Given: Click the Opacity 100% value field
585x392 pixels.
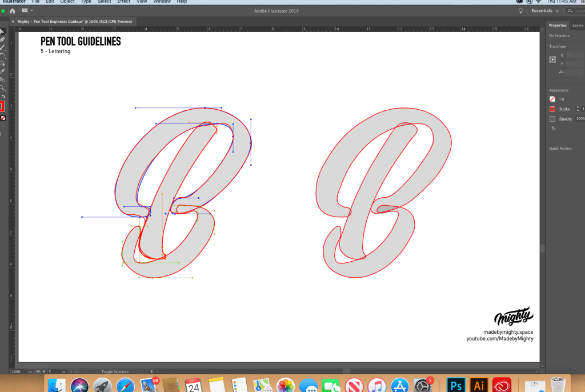Looking at the screenshot, I should [580, 119].
